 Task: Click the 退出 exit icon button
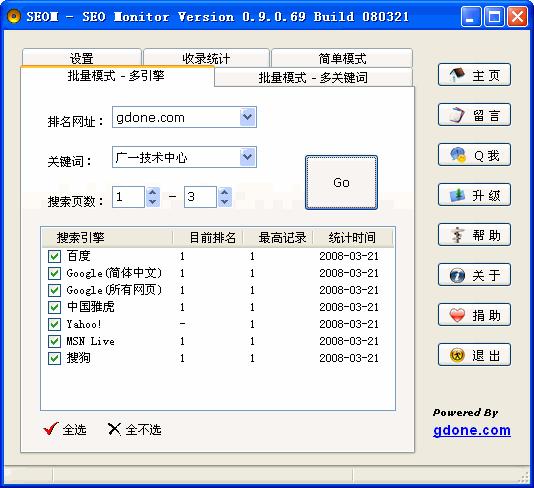[x=474, y=355]
